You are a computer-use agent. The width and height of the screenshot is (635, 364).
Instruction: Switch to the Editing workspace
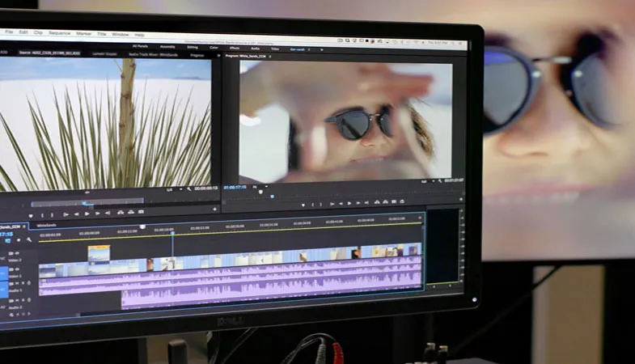(191, 47)
